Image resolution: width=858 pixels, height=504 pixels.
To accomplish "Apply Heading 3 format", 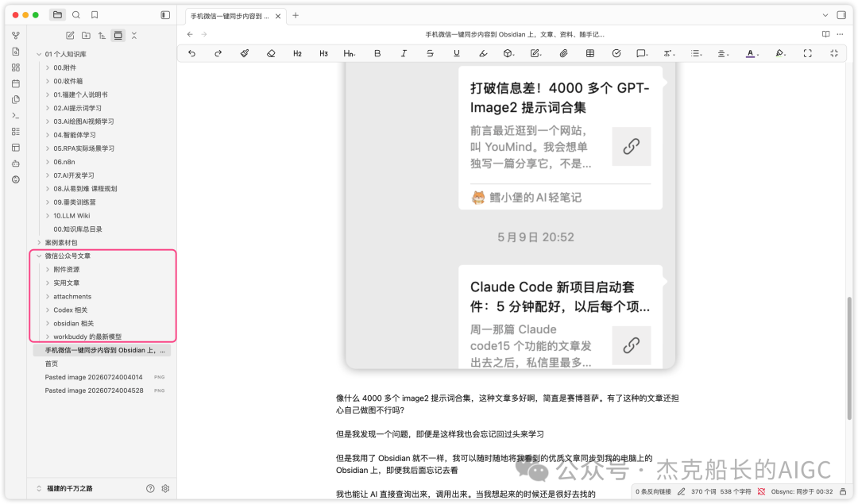I will pos(323,53).
